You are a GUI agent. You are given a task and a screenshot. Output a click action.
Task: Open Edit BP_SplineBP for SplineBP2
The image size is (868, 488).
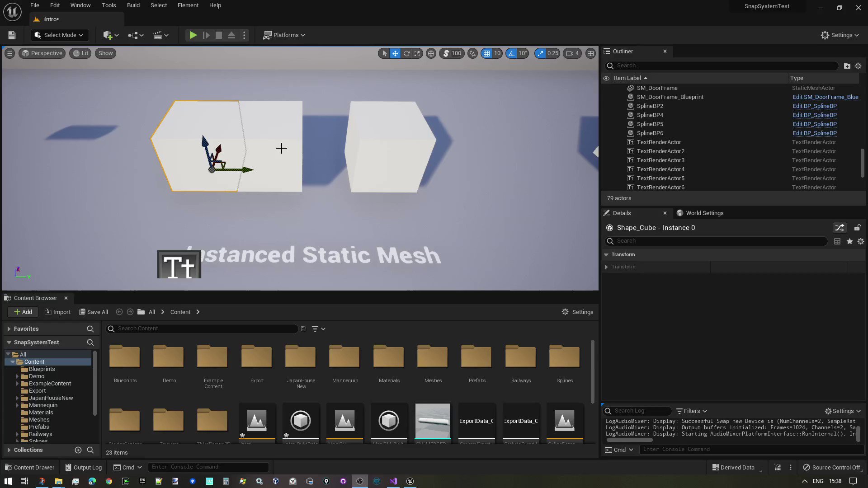pyautogui.click(x=815, y=106)
